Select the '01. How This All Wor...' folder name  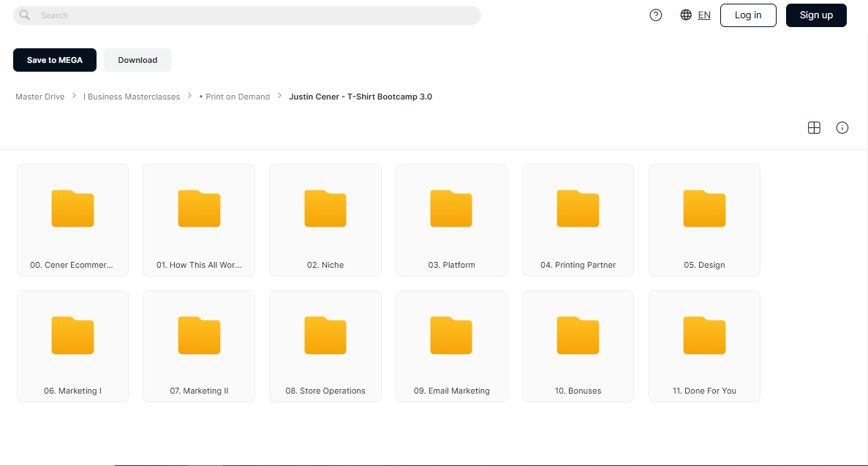[199, 265]
